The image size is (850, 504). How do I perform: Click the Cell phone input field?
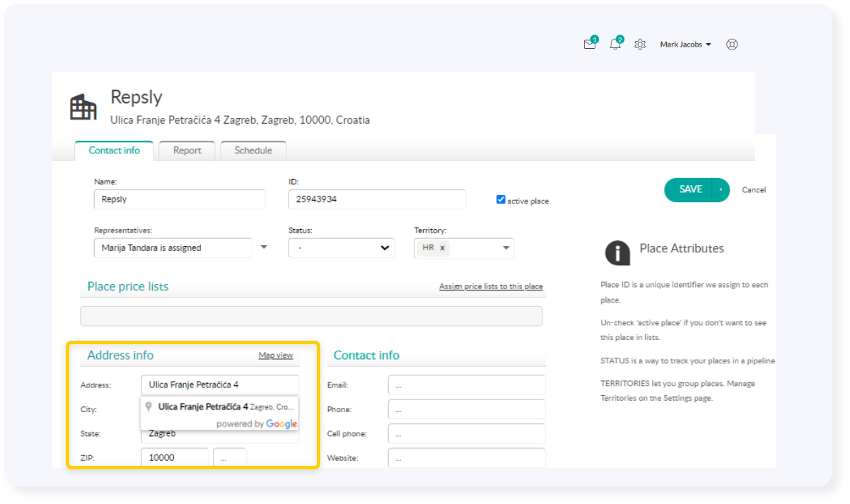467,433
